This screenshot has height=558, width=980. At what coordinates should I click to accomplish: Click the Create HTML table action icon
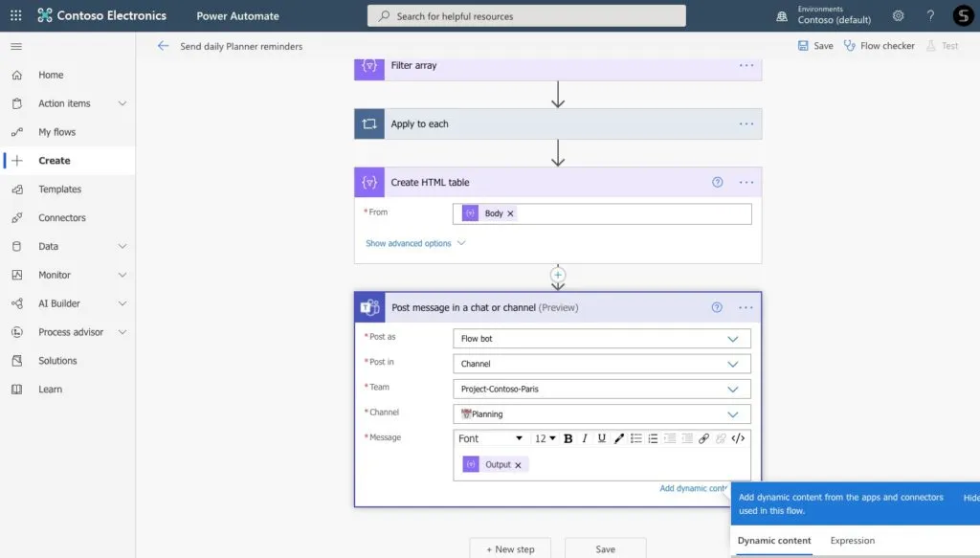pos(369,183)
